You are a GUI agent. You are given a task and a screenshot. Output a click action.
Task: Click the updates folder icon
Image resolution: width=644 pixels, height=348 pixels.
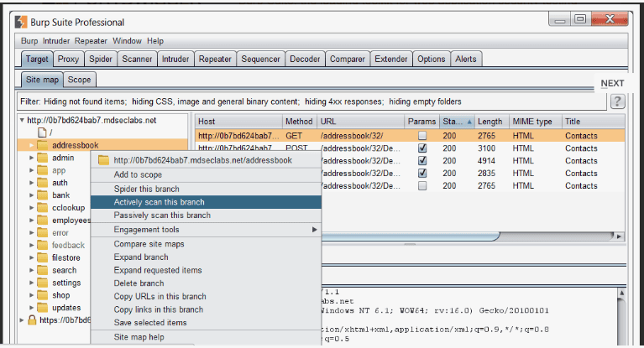42,308
